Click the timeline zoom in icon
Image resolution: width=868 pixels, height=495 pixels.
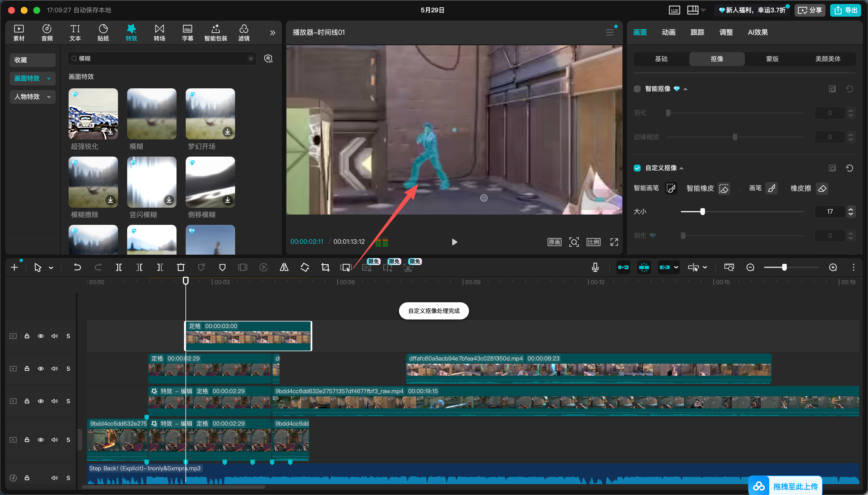833,268
